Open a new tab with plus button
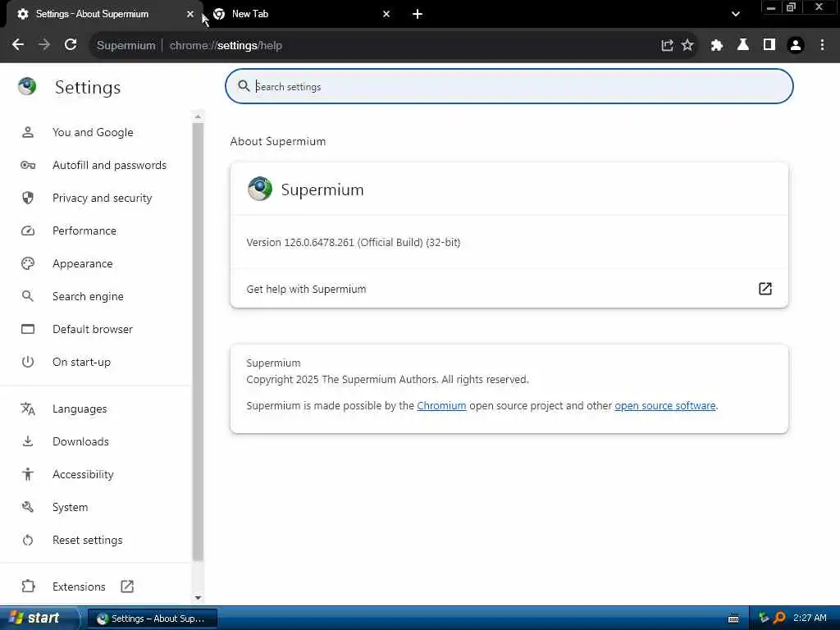 (x=418, y=15)
